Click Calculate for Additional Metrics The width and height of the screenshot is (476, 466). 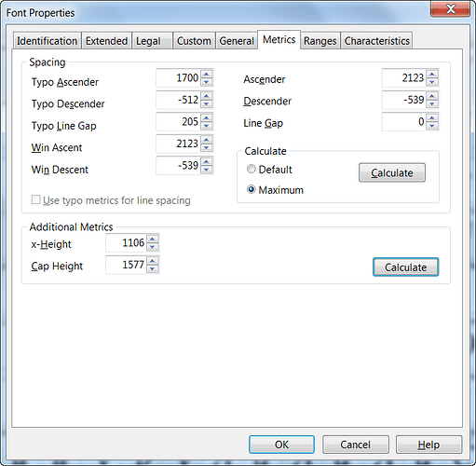(x=405, y=267)
